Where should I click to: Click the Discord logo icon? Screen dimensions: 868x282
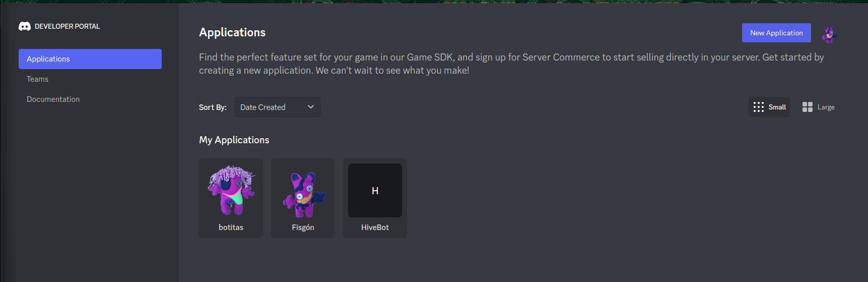(x=25, y=26)
